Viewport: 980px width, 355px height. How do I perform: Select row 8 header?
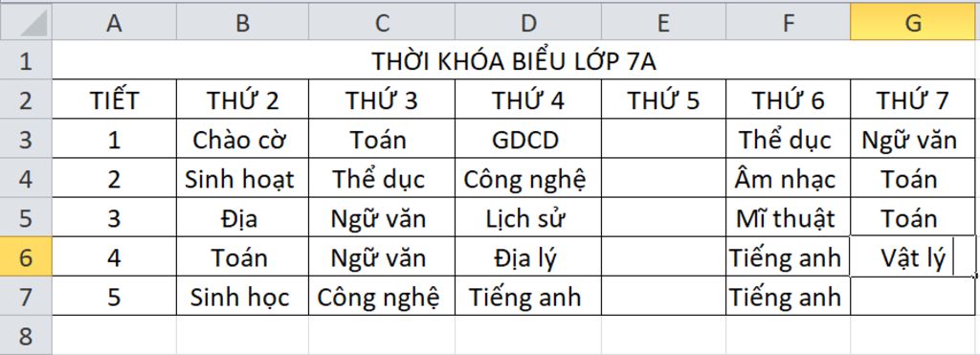[x=26, y=336]
